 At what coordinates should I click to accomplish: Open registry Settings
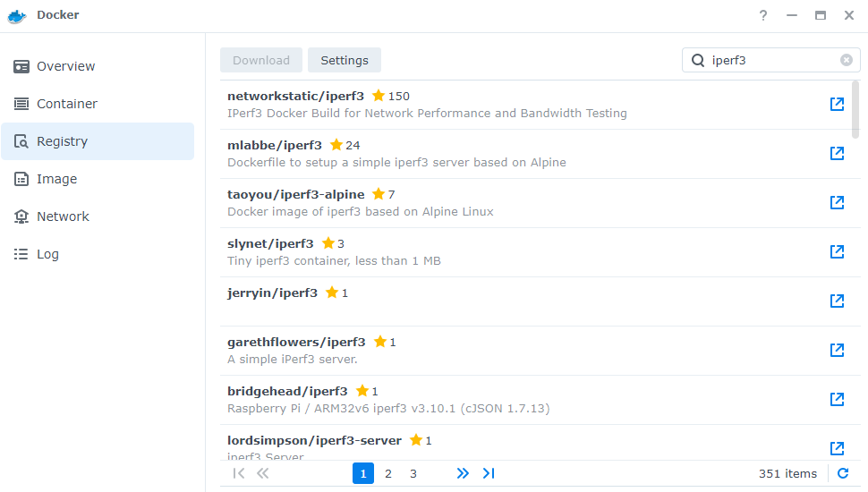coord(345,60)
